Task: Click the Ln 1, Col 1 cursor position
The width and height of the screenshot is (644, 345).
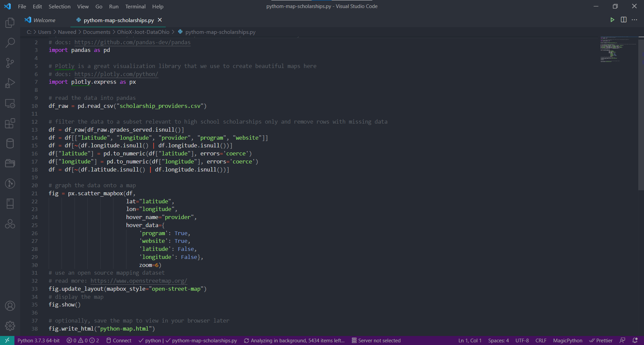Action: pyautogui.click(x=470, y=340)
